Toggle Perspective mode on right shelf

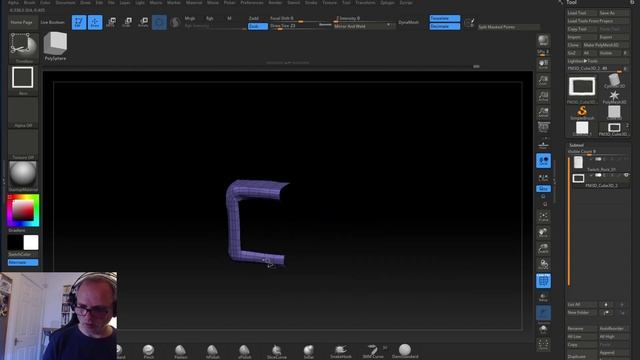click(543, 128)
